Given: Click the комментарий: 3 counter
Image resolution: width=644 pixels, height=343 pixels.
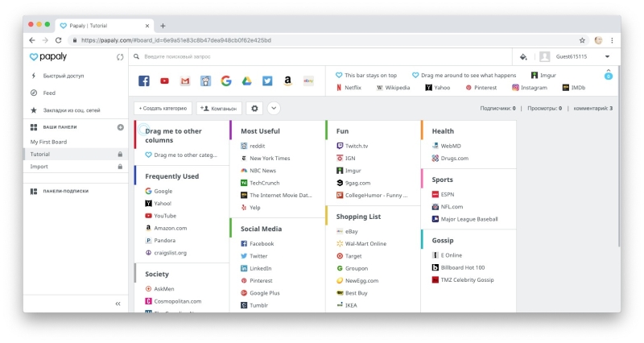Looking at the screenshot, I should tap(592, 109).
